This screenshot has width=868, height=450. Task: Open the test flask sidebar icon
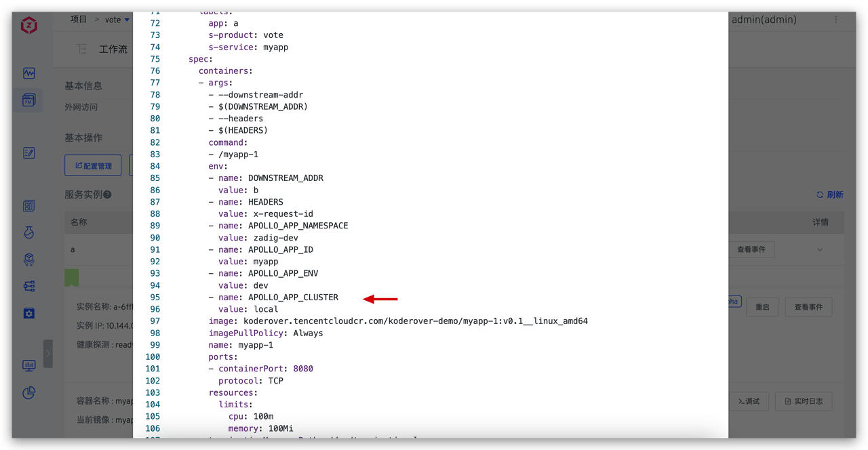point(28,232)
